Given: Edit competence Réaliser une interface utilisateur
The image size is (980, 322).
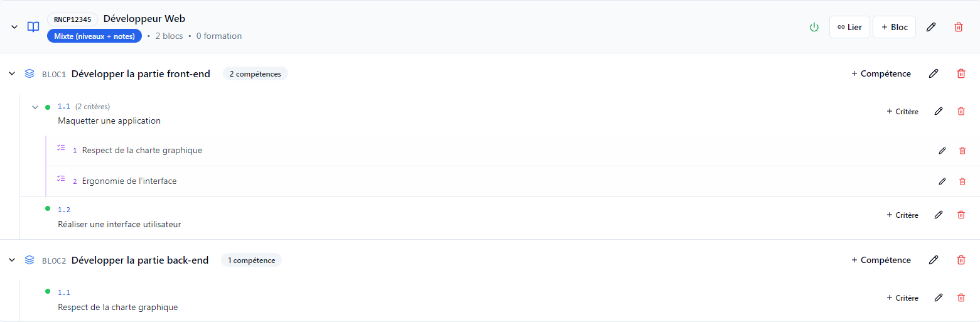Looking at the screenshot, I should [939, 215].
